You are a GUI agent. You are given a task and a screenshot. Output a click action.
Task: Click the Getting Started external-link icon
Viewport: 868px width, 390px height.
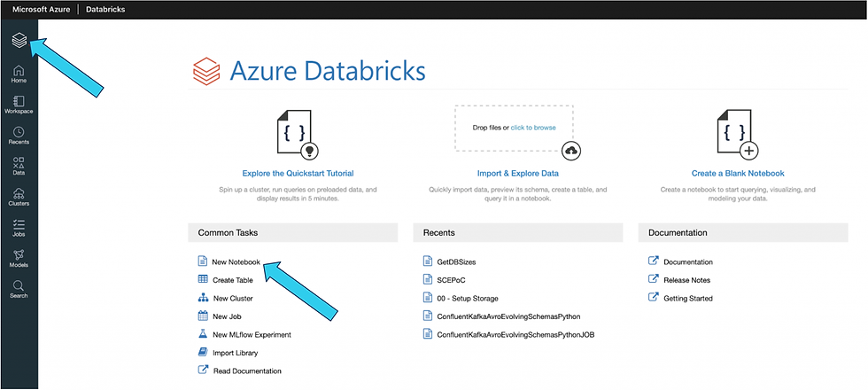click(654, 298)
